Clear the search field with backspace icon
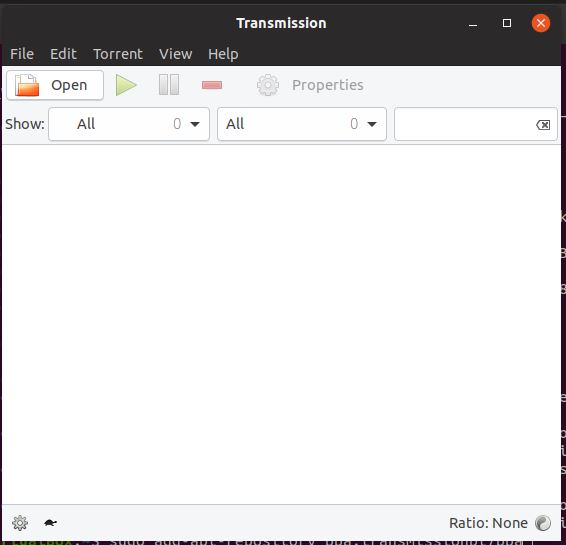 tap(543, 125)
